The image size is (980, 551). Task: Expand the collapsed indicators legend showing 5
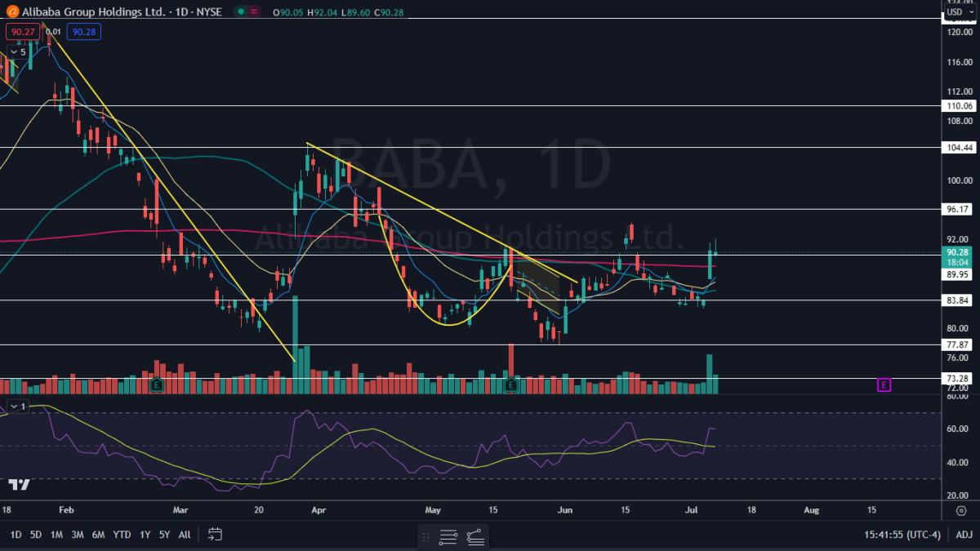coord(18,51)
